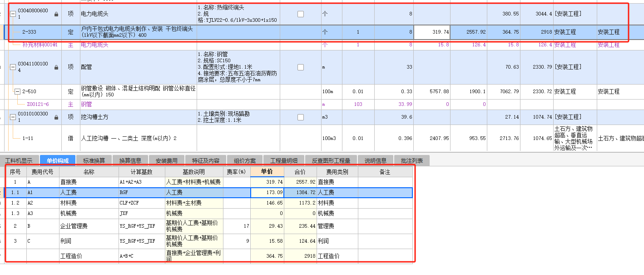Tick the checkbox in the 配管 row
Image resolution: width=644 pixels, height=275 pixels.
point(301,67)
